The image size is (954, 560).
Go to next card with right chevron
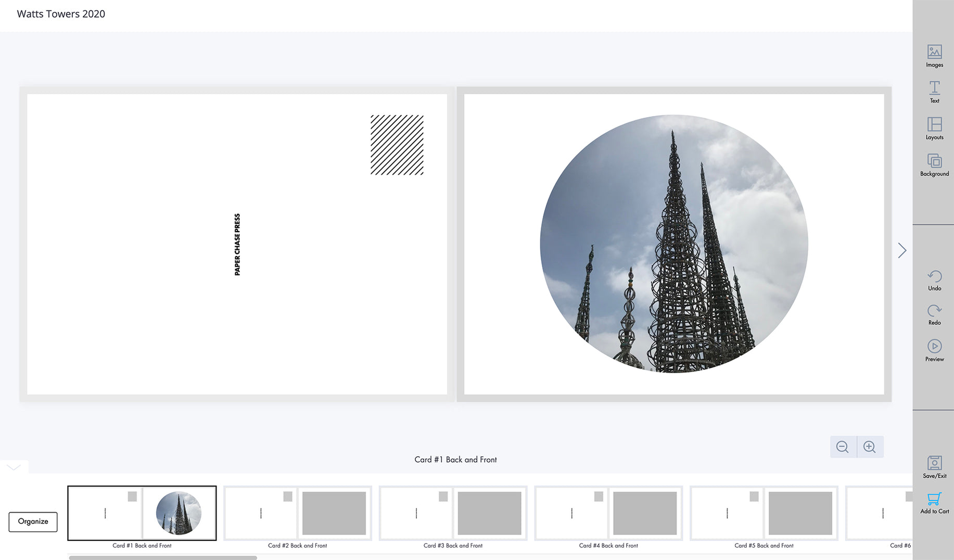902,250
